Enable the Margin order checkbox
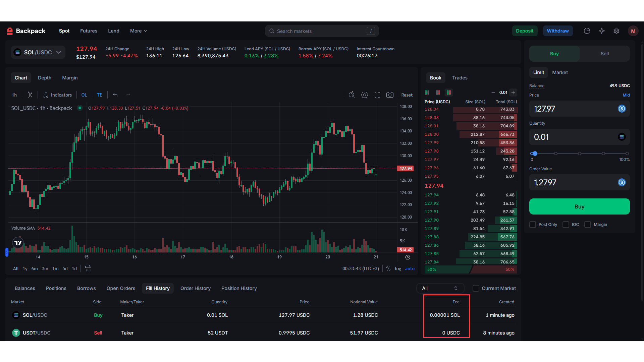The width and height of the screenshot is (644, 362). pos(588,225)
